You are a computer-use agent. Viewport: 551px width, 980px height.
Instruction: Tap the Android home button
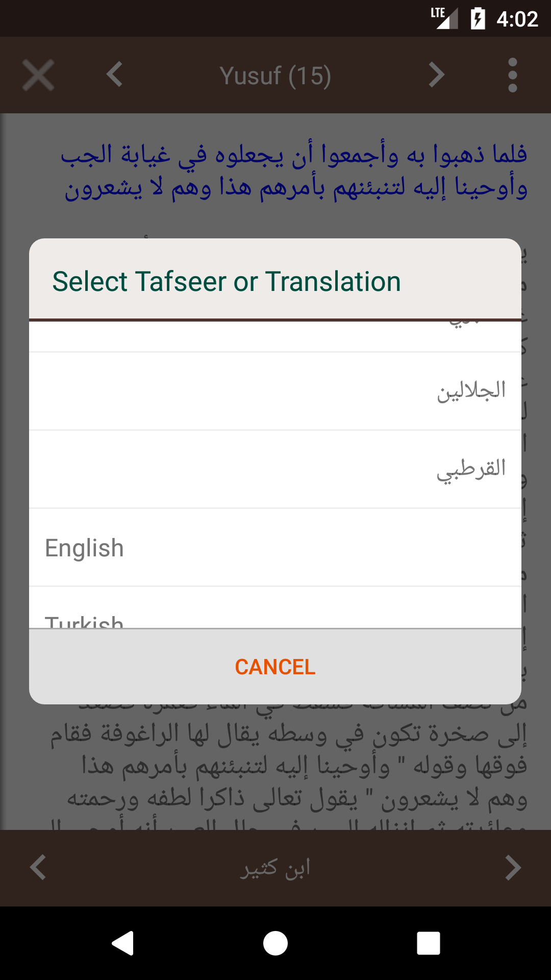pos(275,943)
